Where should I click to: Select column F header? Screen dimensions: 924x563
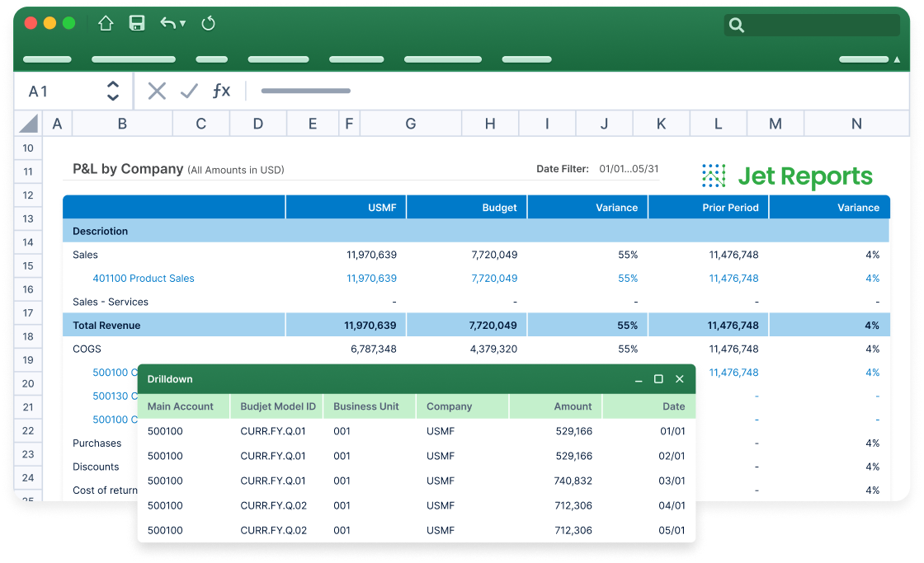tap(349, 122)
